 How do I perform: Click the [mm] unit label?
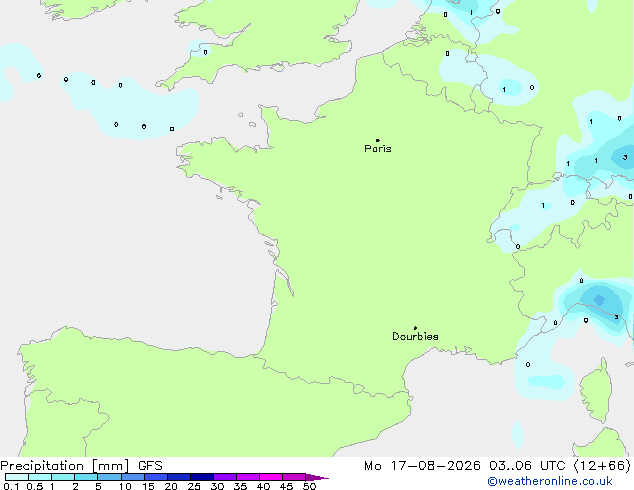pyautogui.click(x=111, y=466)
